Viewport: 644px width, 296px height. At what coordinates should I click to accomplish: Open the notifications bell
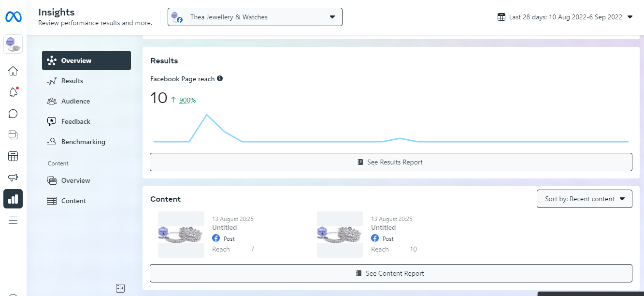13,92
